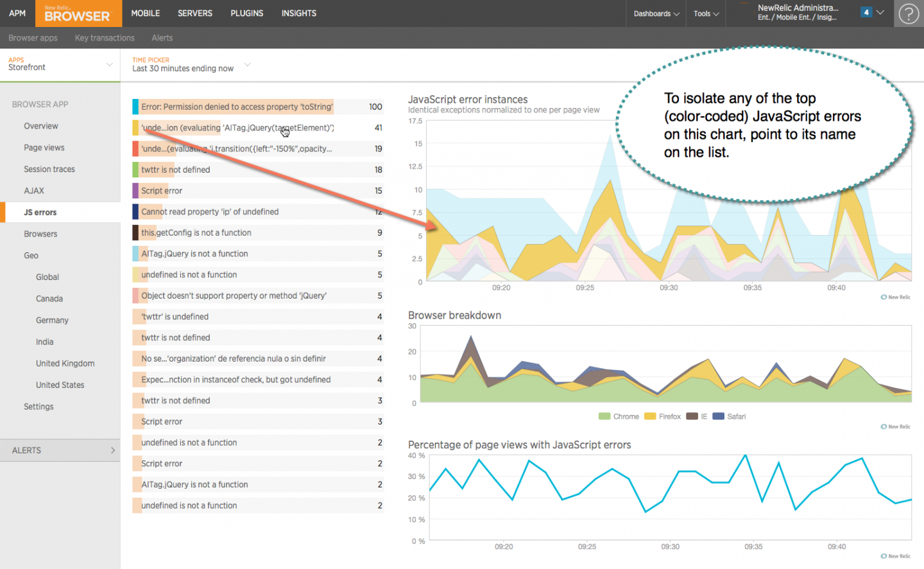Select the 'Browser breakdown' chart title
The width and height of the screenshot is (924, 569).
point(455,315)
